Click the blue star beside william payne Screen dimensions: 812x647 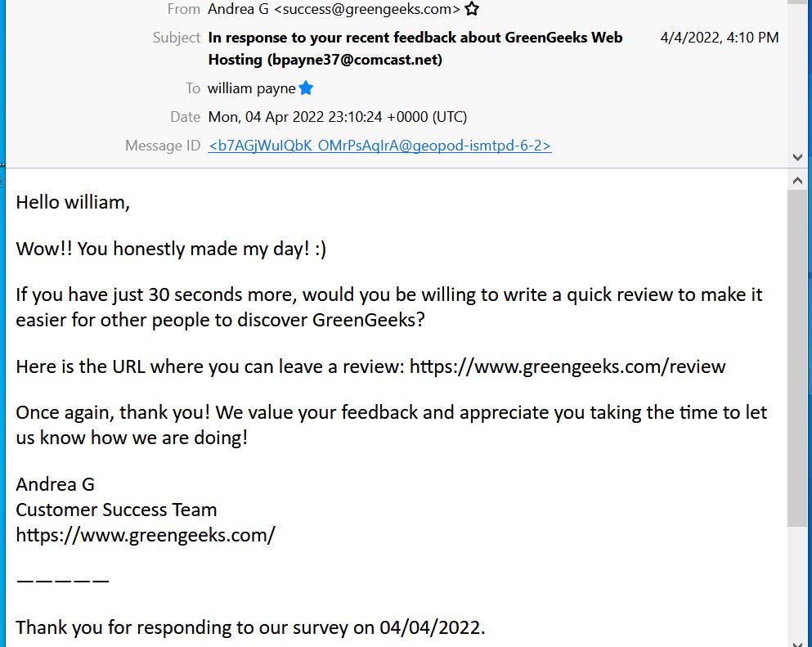point(306,88)
